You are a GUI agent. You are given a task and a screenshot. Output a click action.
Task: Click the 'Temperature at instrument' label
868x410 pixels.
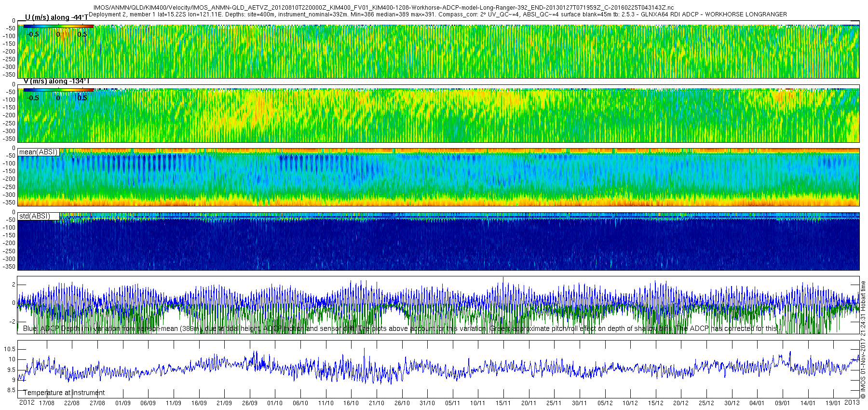click(64, 393)
